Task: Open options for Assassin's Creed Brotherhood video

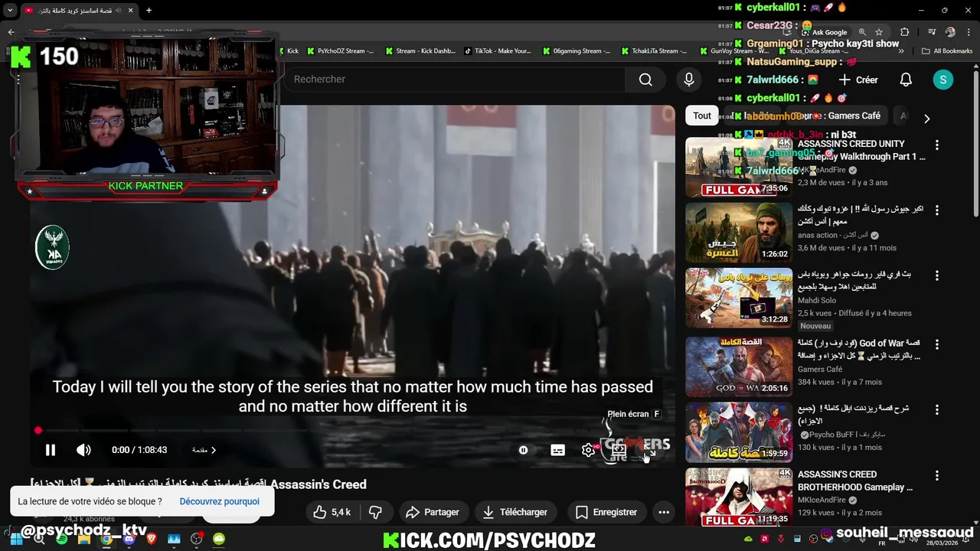Action: click(x=937, y=476)
